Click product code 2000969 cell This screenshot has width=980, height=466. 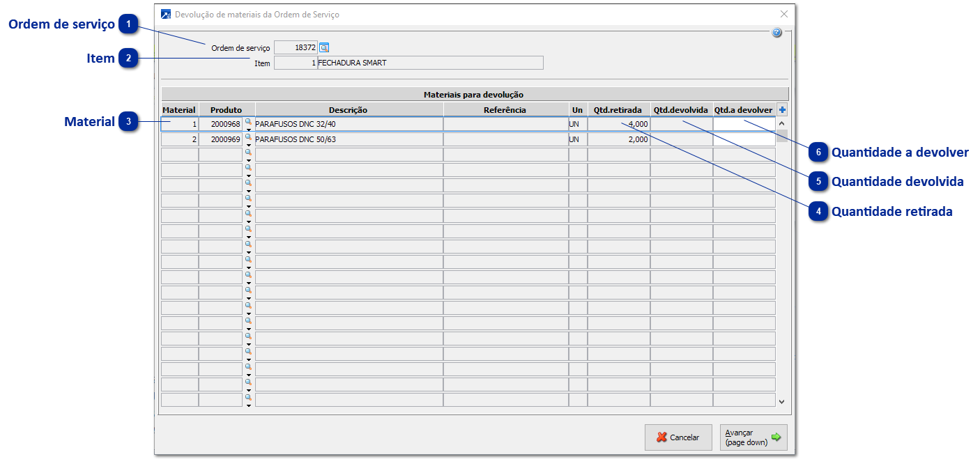click(x=220, y=139)
